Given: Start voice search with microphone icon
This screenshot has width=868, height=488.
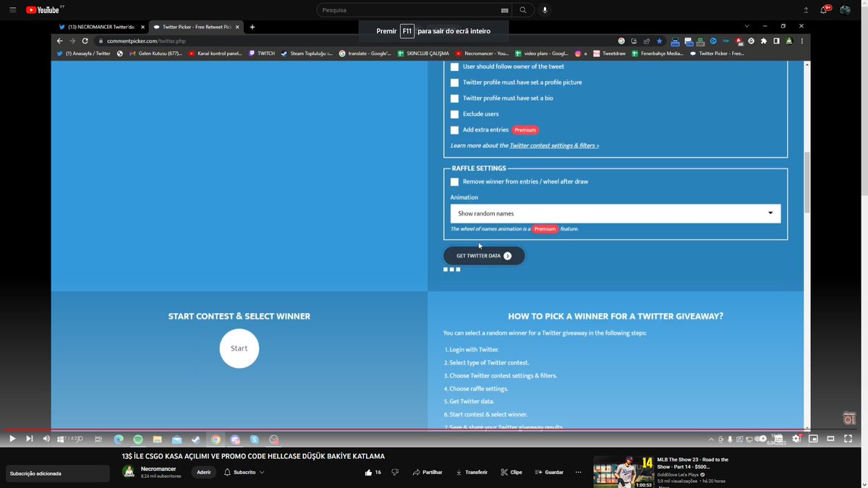Looking at the screenshot, I should [545, 10].
